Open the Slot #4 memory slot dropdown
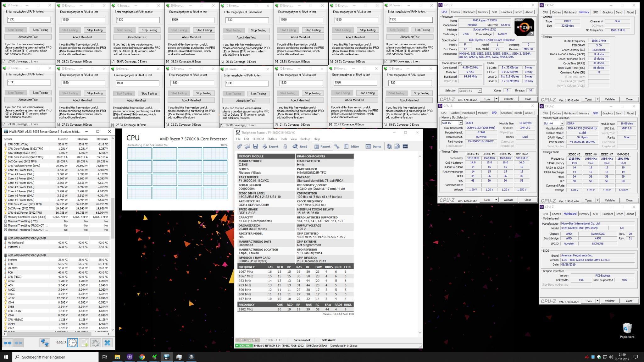The image size is (644, 362). (562, 123)
